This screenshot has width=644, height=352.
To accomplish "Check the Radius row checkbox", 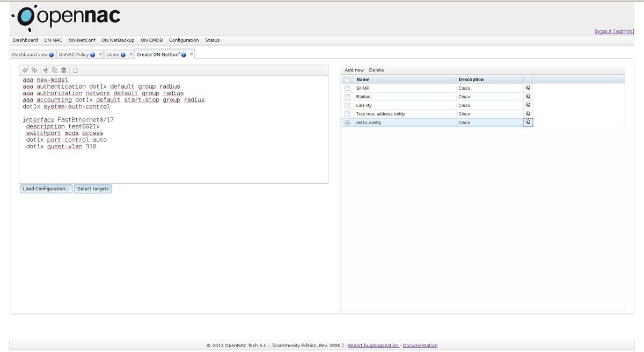I will 347,97.
